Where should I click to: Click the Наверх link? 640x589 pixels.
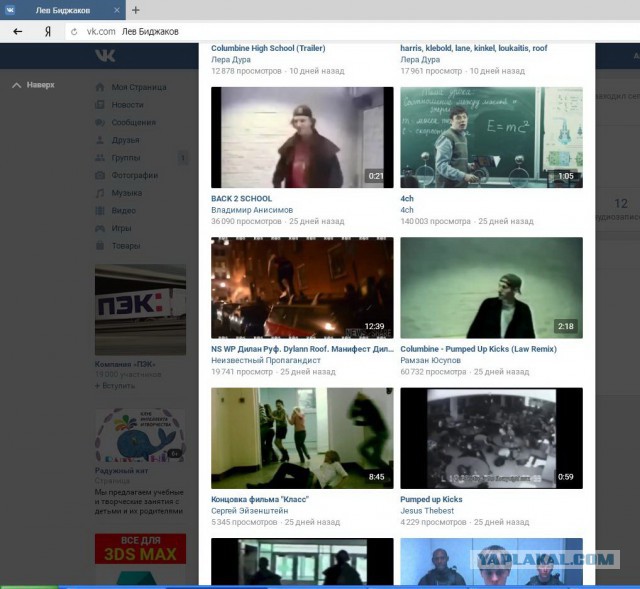(x=40, y=85)
